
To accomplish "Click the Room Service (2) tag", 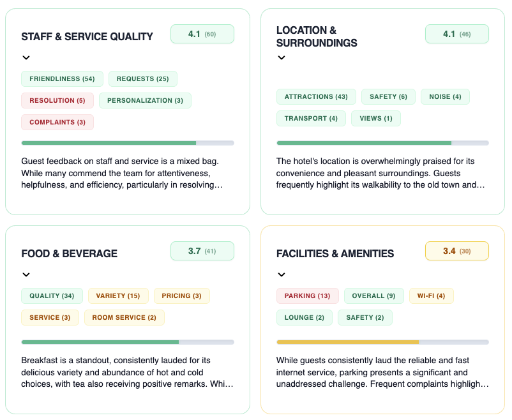I will click(124, 317).
